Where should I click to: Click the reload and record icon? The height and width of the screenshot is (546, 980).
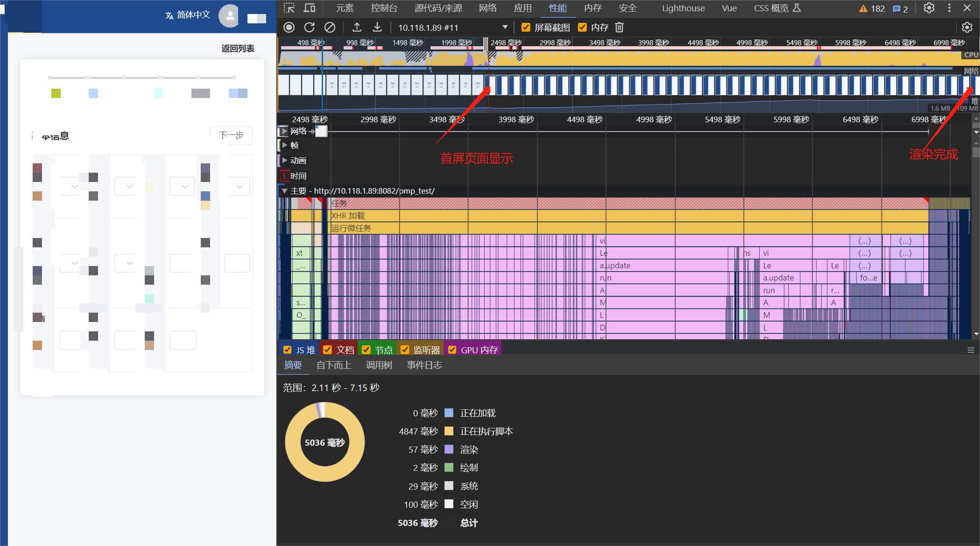pos(309,28)
